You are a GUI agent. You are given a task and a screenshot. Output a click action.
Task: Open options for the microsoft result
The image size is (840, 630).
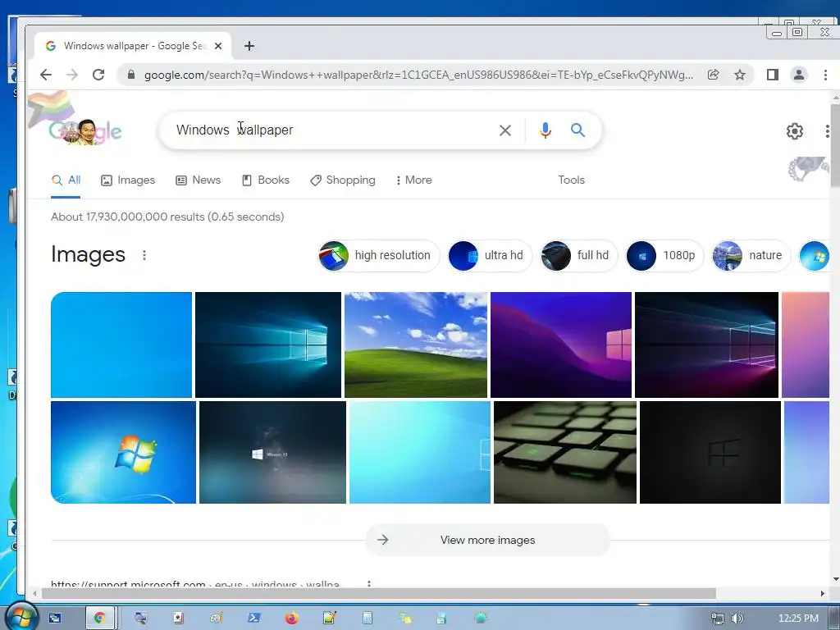[368, 584]
